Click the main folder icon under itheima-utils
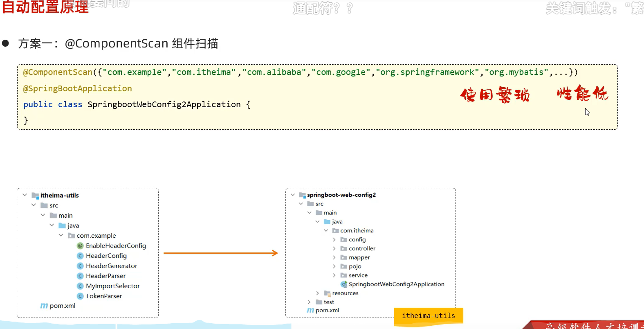Screen dimensions: 644x329 53,216
